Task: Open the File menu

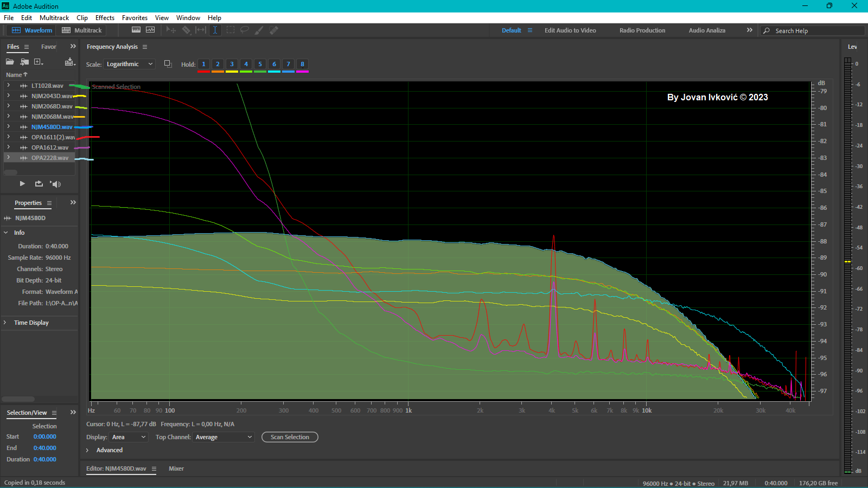Action: tap(9, 18)
